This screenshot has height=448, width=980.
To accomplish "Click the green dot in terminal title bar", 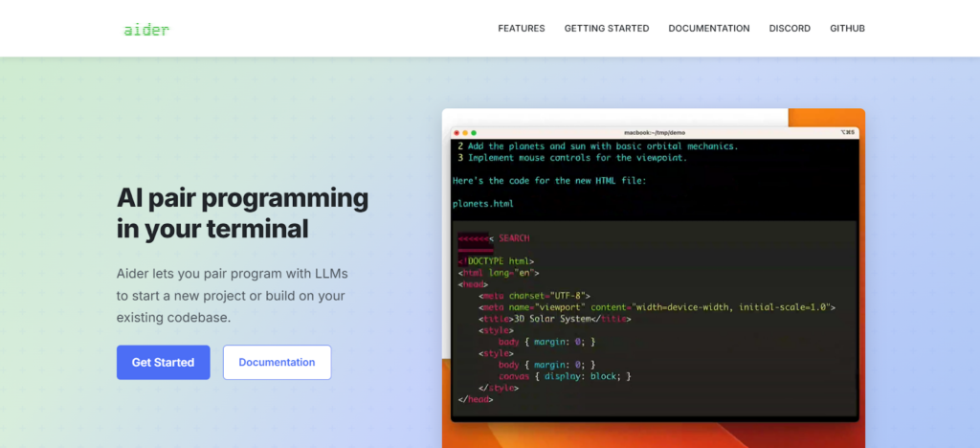I will coord(474,132).
